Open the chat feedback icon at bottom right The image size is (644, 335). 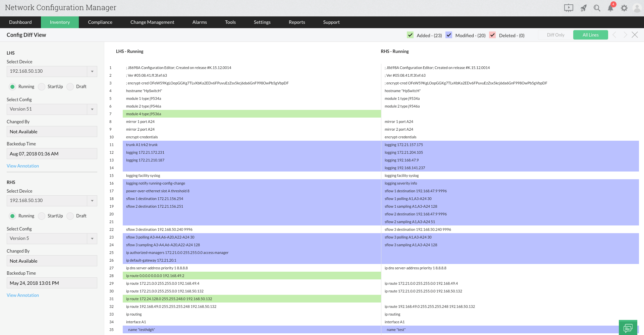click(x=628, y=327)
